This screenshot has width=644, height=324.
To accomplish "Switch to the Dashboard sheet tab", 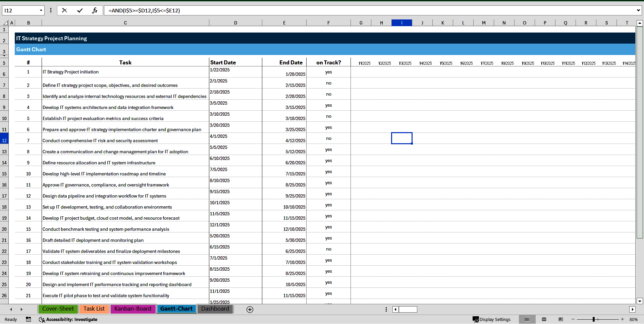I will click(215, 309).
